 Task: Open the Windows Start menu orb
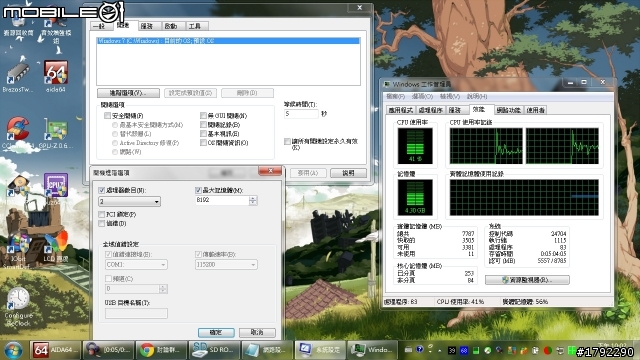(13, 350)
